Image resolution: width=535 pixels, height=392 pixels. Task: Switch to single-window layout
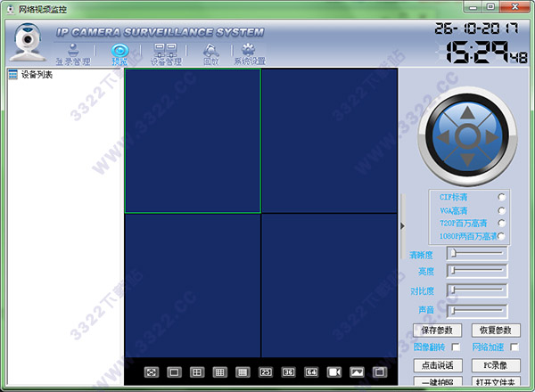point(174,372)
